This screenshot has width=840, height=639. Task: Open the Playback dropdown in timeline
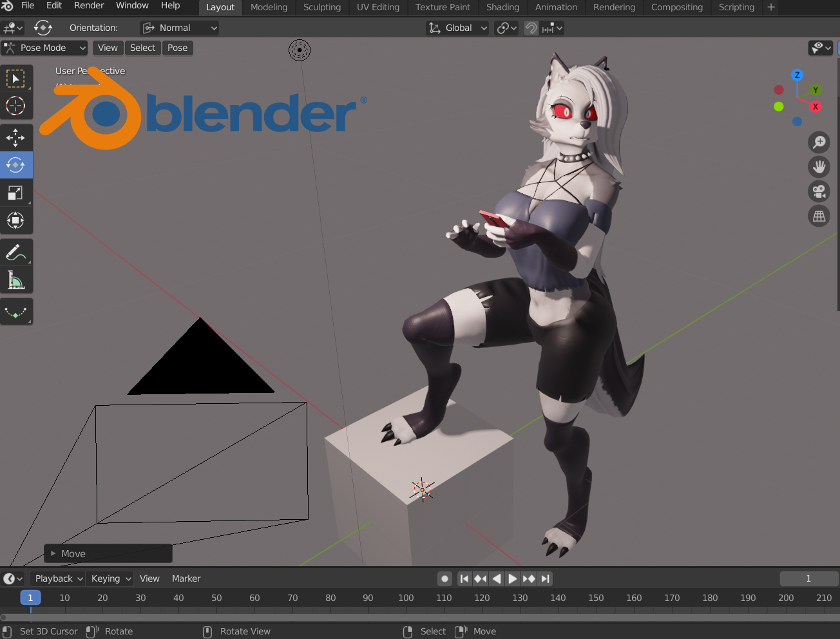tap(59, 578)
